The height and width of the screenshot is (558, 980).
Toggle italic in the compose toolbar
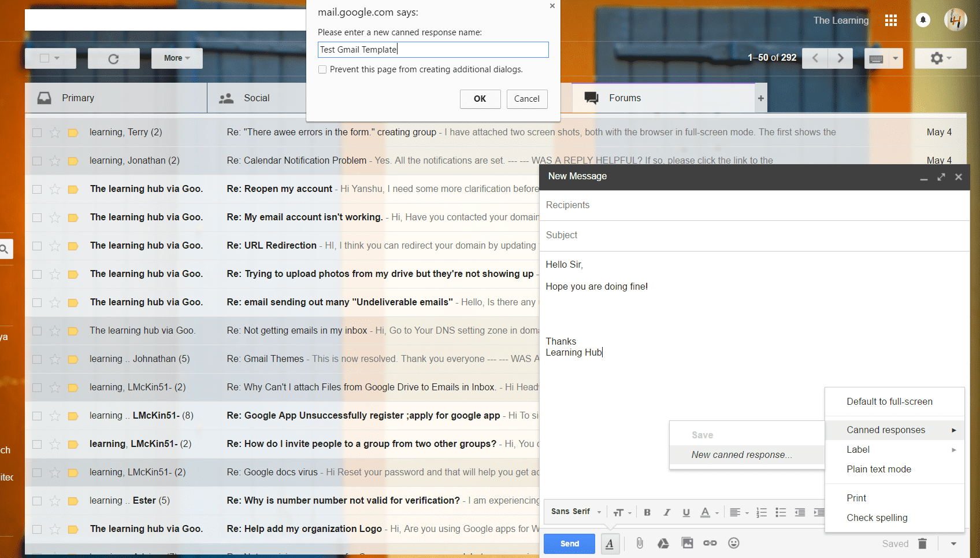click(x=667, y=512)
